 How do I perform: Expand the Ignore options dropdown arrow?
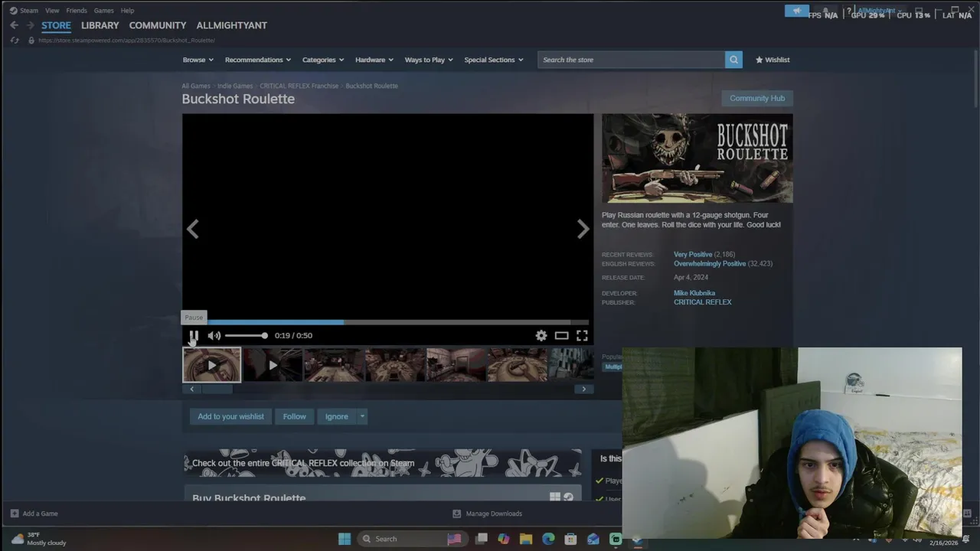point(362,416)
